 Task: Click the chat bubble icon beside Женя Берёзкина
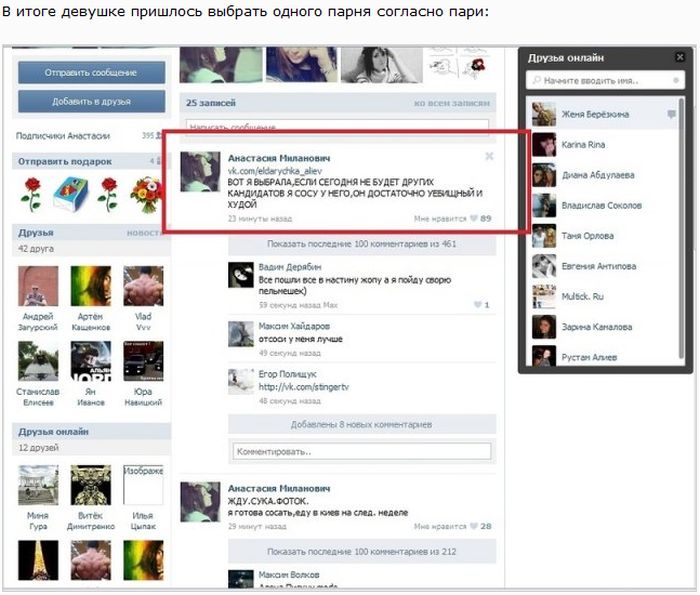672,115
